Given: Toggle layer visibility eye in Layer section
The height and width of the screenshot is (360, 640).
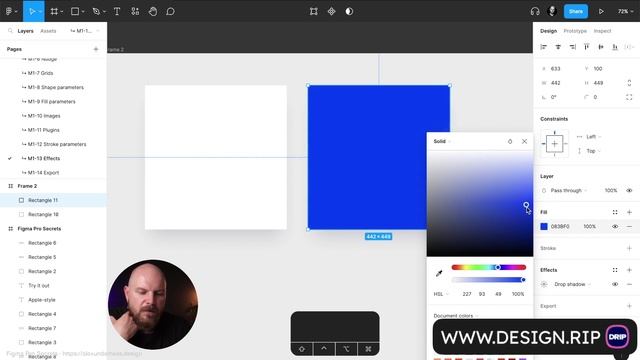Looking at the screenshot, I should pos(629,191).
